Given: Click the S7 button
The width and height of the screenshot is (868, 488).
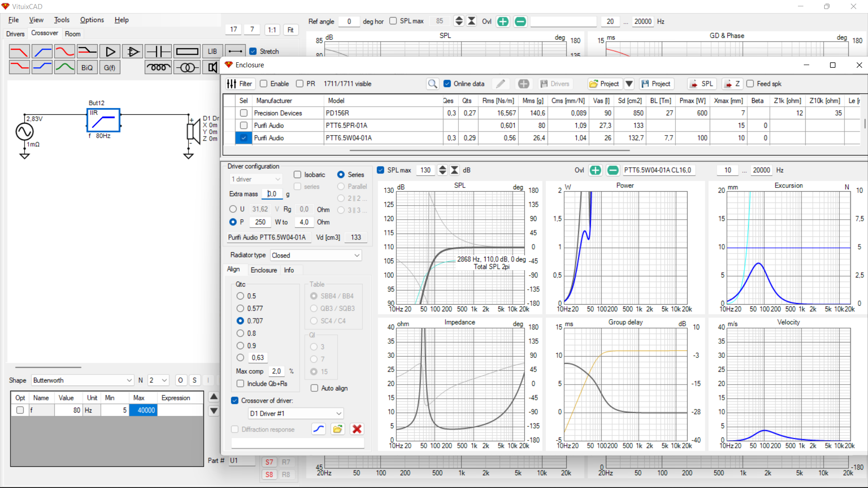Looking at the screenshot, I should coord(269,462).
